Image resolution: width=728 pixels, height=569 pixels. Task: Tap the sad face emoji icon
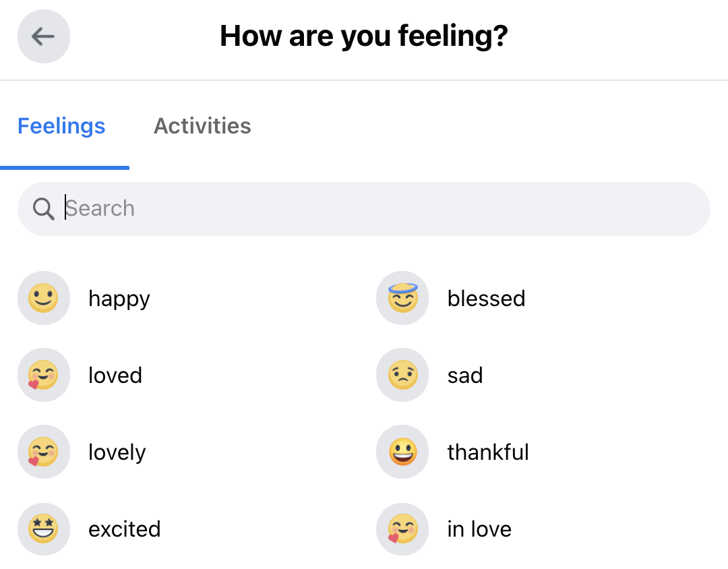(x=402, y=375)
